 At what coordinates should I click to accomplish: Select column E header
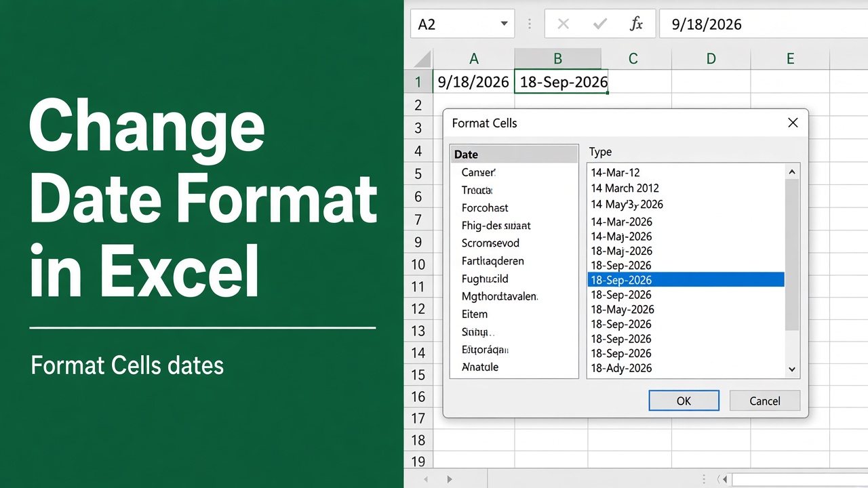[x=790, y=58]
